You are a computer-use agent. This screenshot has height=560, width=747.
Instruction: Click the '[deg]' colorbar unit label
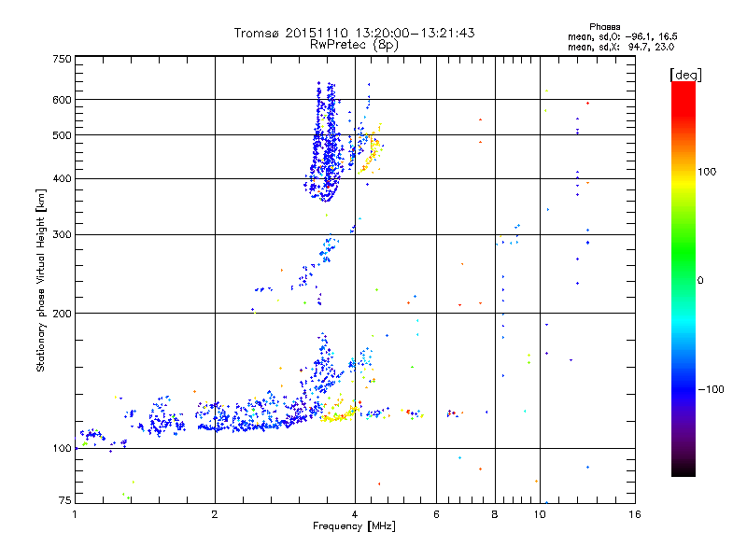(685, 76)
